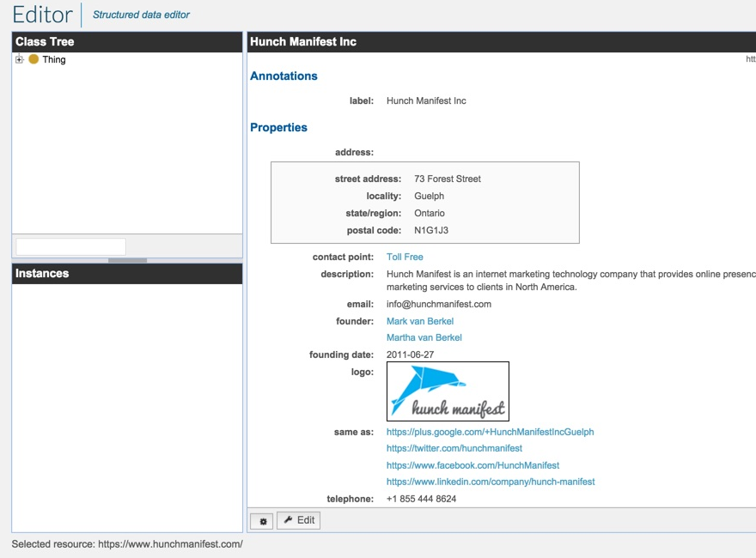Click the state/region value Ontario
Viewport: 756px width, 558px height.
429,213
